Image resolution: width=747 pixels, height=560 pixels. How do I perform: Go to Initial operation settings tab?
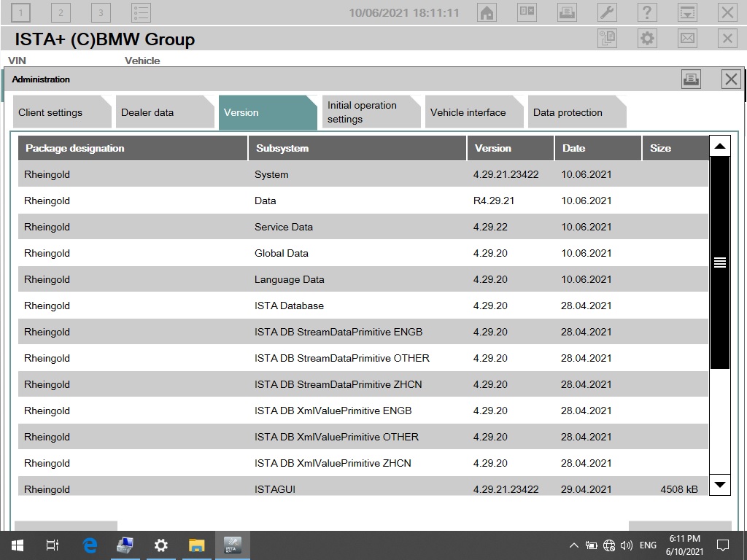(371, 112)
